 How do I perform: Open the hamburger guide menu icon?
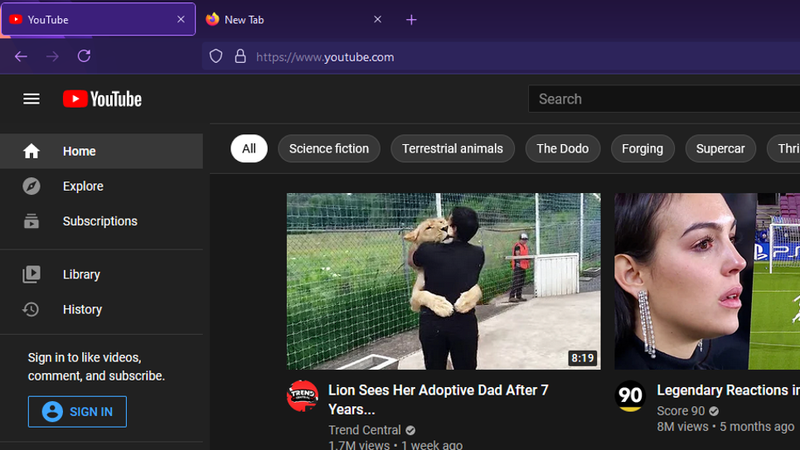click(31, 99)
